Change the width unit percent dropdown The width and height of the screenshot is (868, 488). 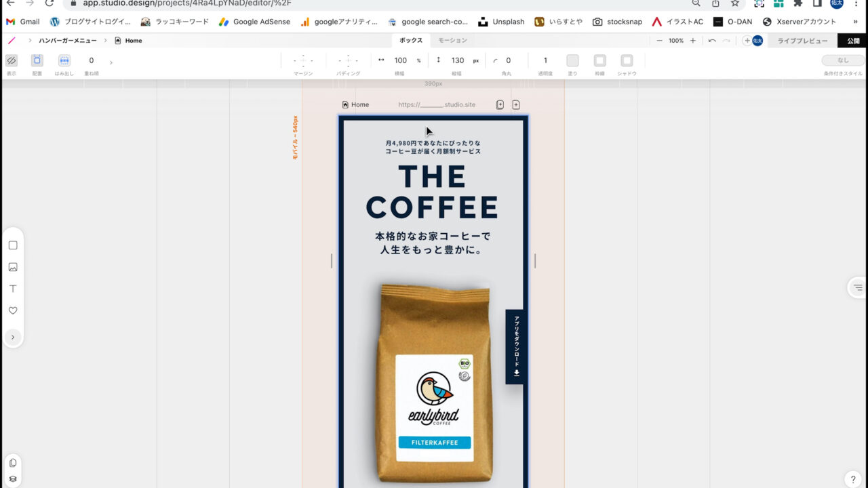418,60
